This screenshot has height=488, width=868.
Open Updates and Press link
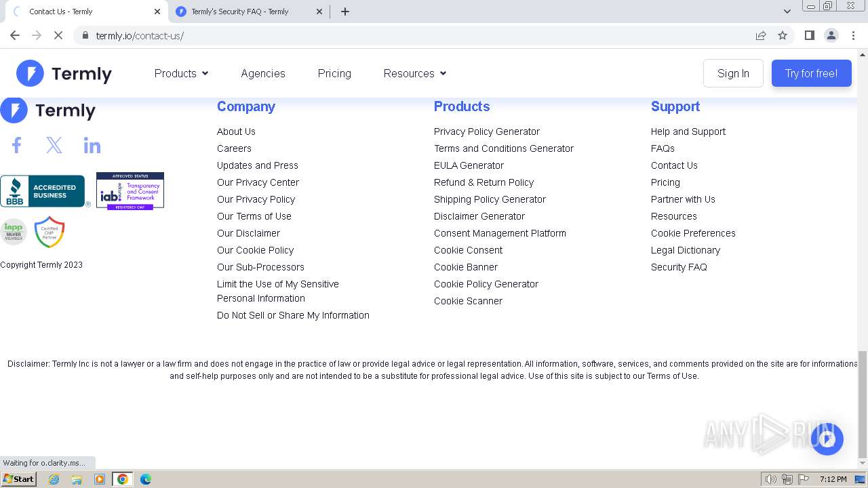pyautogui.click(x=258, y=165)
